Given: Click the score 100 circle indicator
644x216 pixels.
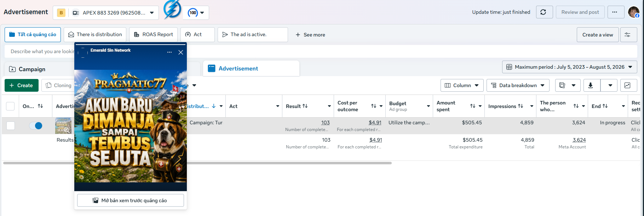Looking at the screenshot, I should click(193, 13).
